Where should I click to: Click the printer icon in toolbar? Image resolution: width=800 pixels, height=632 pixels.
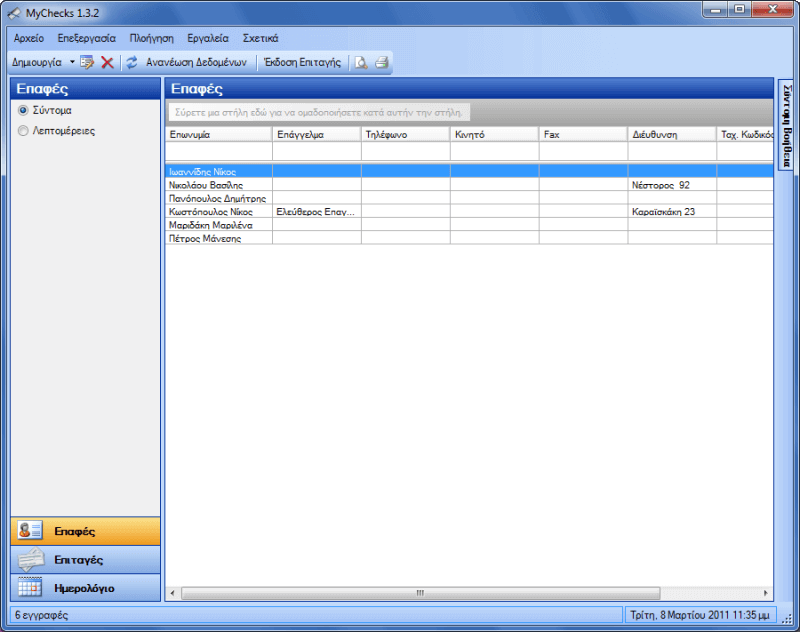pos(381,62)
